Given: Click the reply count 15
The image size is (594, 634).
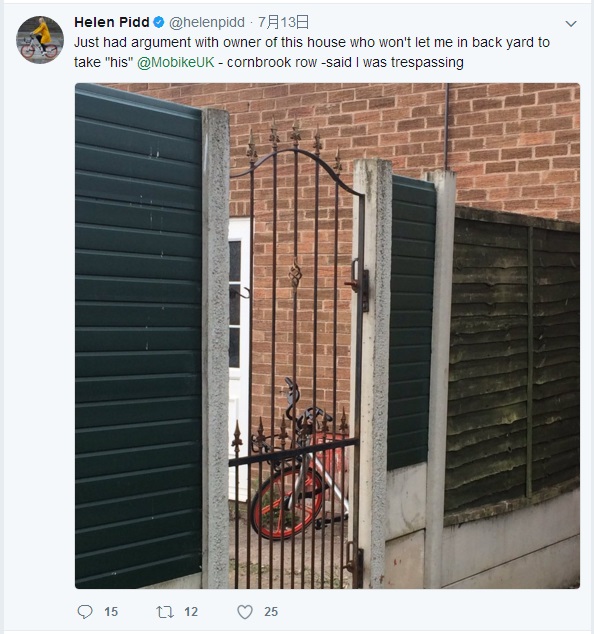Looking at the screenshot, I should pos(111,612).
